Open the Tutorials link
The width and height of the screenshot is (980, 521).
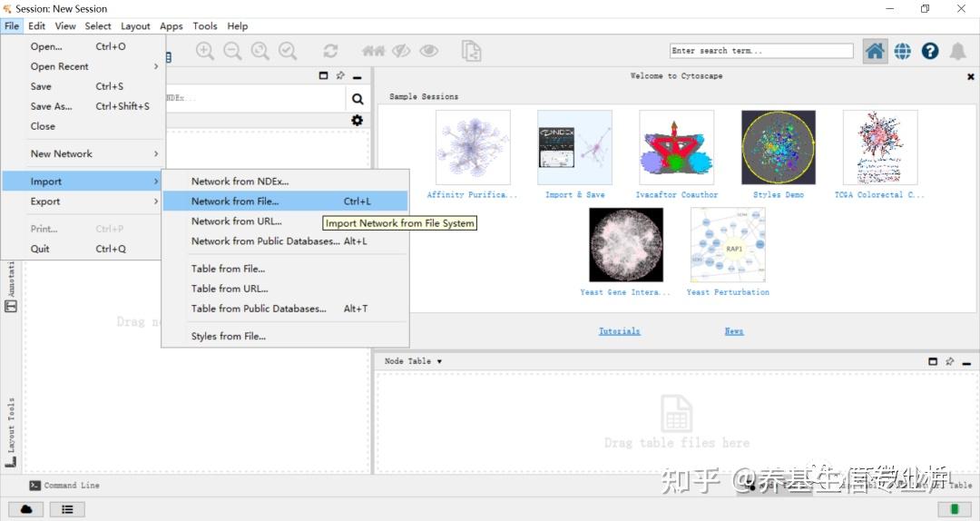(x=620, y=331)
